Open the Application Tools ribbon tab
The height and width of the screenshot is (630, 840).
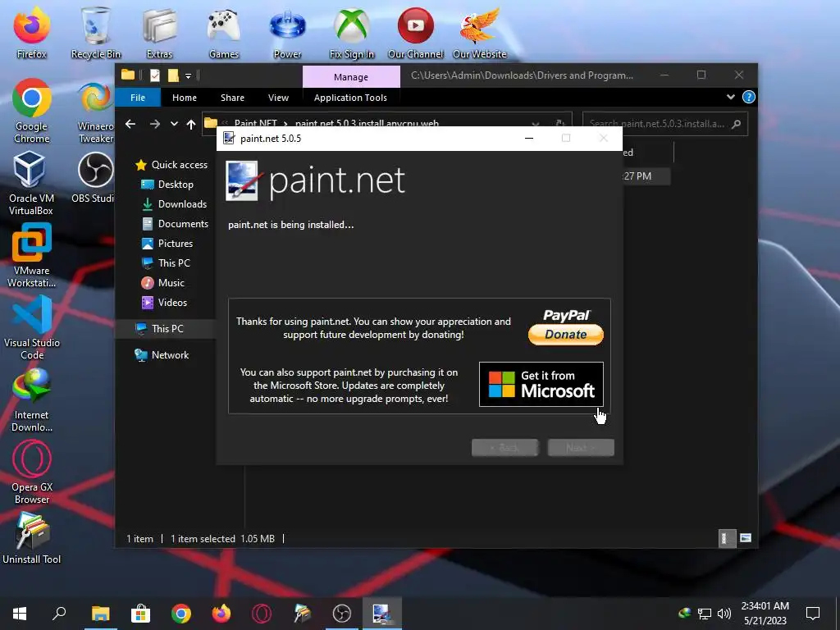[350, 98]
